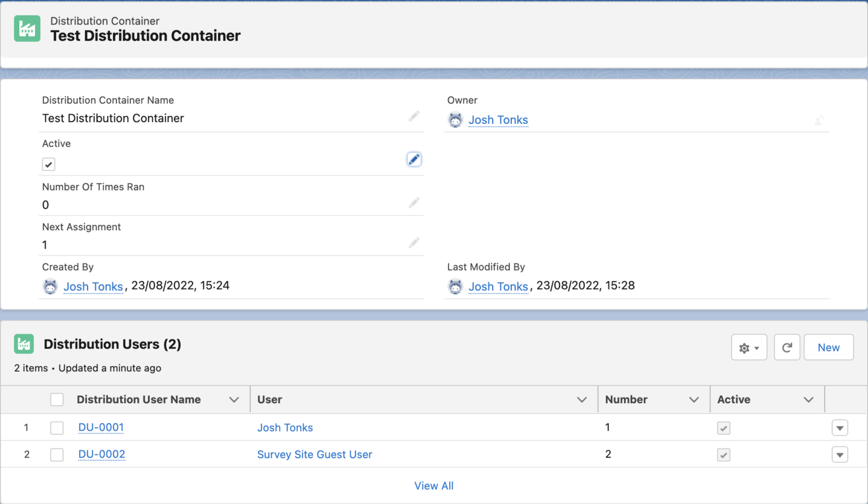Expand the Number column header menu
This screenshot has width=868, height=504.
[x=694, y=400]
